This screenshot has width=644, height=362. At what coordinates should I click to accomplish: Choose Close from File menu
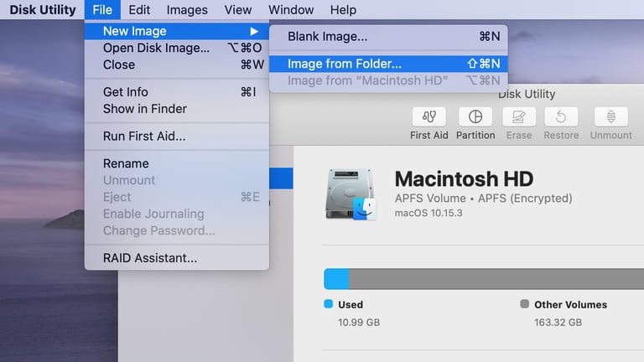[x=177, y=65]
